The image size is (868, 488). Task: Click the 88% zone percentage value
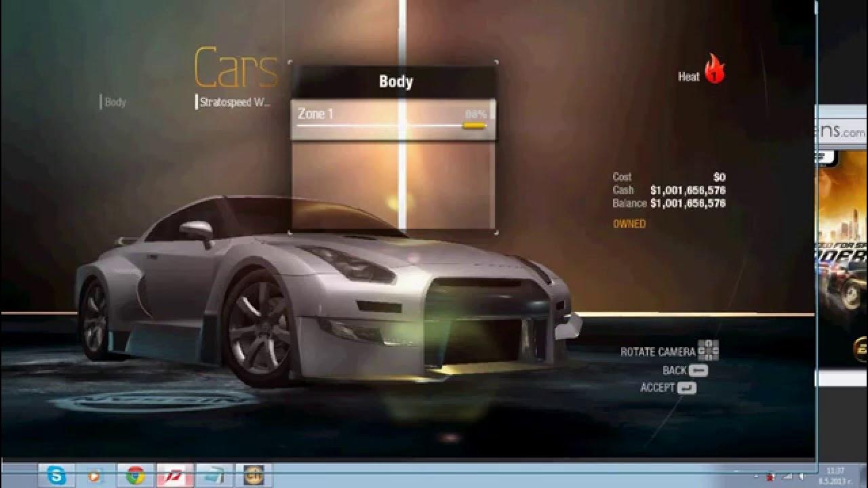click(475, 113)
